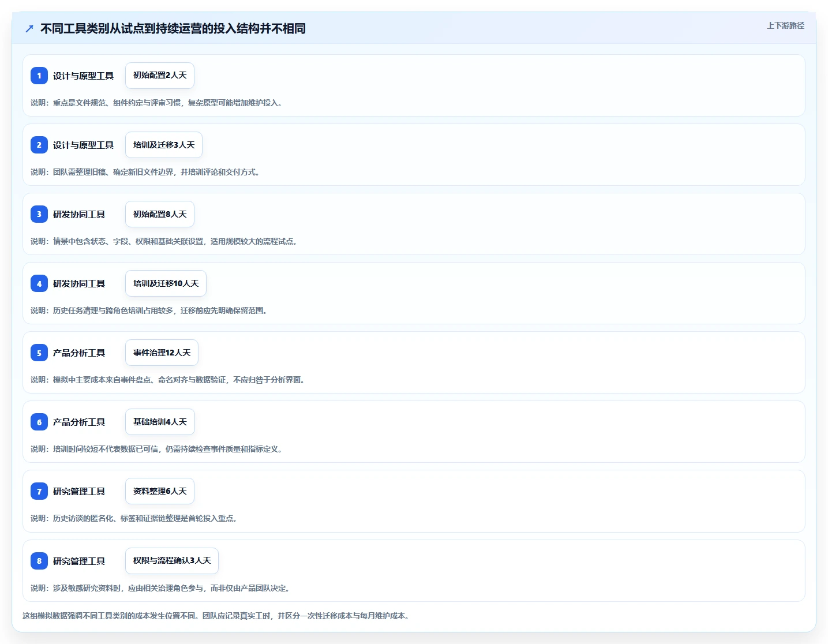This screenshot has height=644, width=828.
Task: Click note starting 历史访谈的匿名化
Action: point(134,518)
